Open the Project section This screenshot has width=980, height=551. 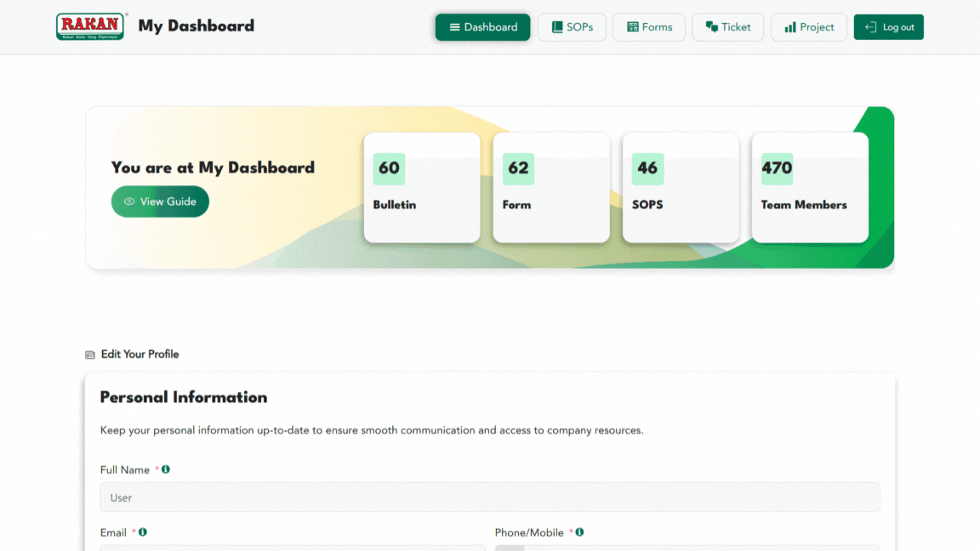808,27
